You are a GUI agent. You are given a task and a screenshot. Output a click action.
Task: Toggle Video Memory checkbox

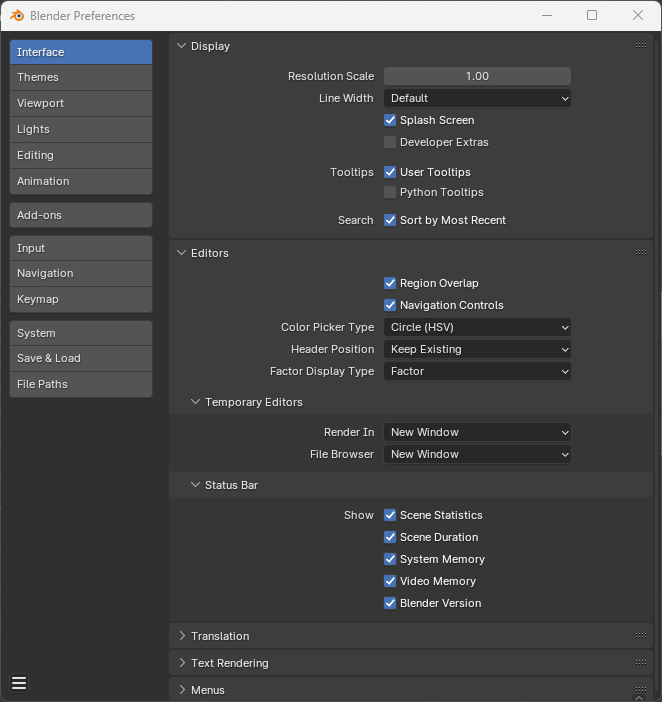(390, 581)
